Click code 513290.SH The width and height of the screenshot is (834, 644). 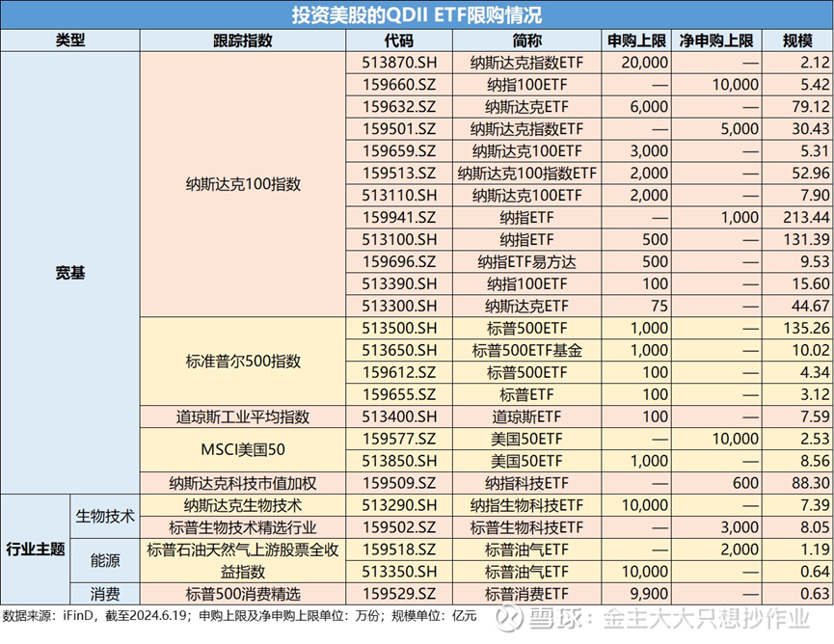click(399, 505)
